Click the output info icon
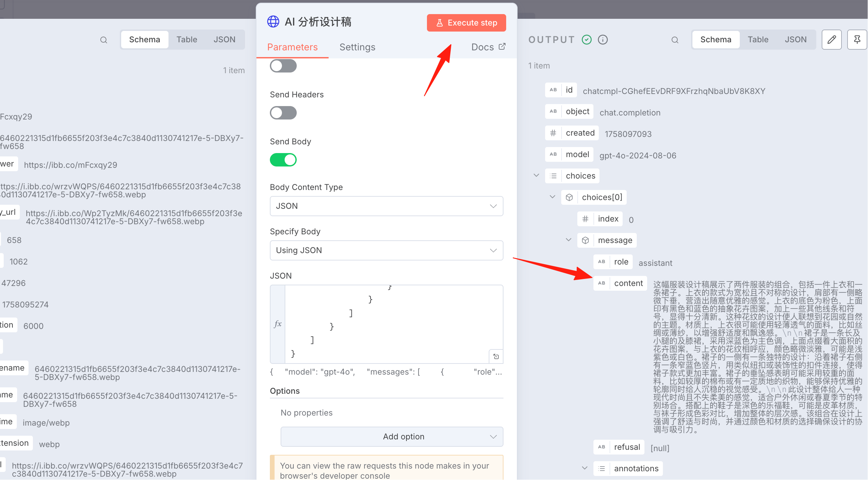868x480 pixels. coord(603,40)
